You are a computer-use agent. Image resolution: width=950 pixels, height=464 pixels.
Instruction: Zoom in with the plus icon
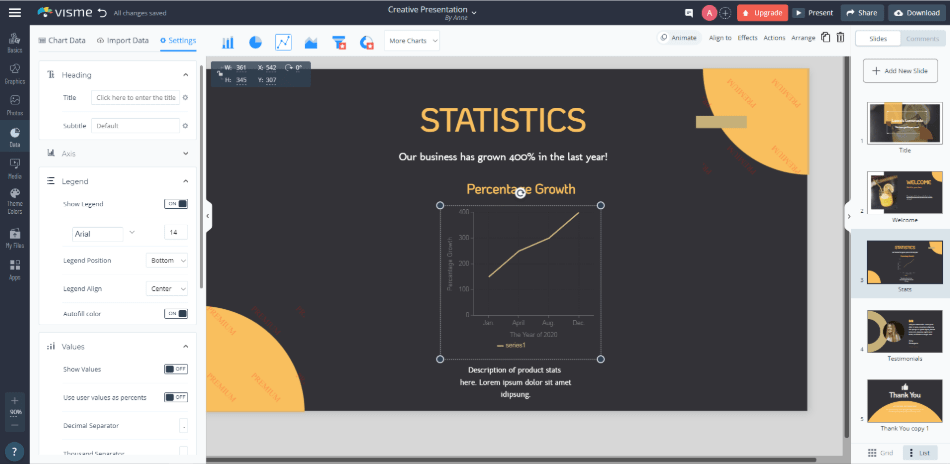point(15,400)
